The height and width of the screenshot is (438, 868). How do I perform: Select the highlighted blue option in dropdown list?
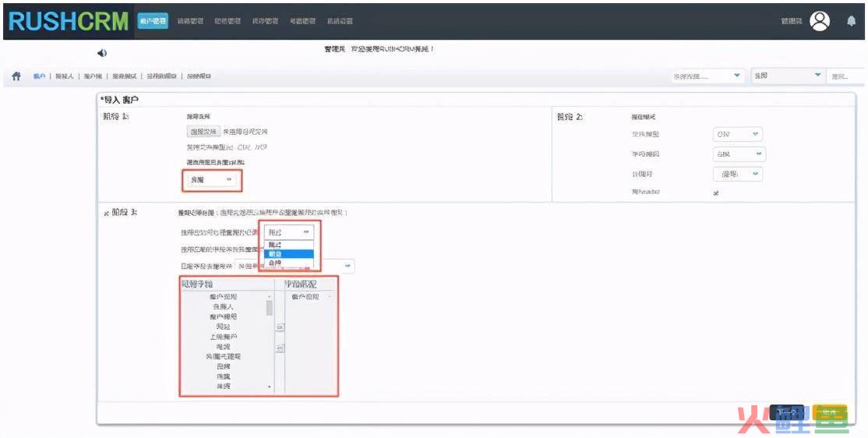coord(288,254)
